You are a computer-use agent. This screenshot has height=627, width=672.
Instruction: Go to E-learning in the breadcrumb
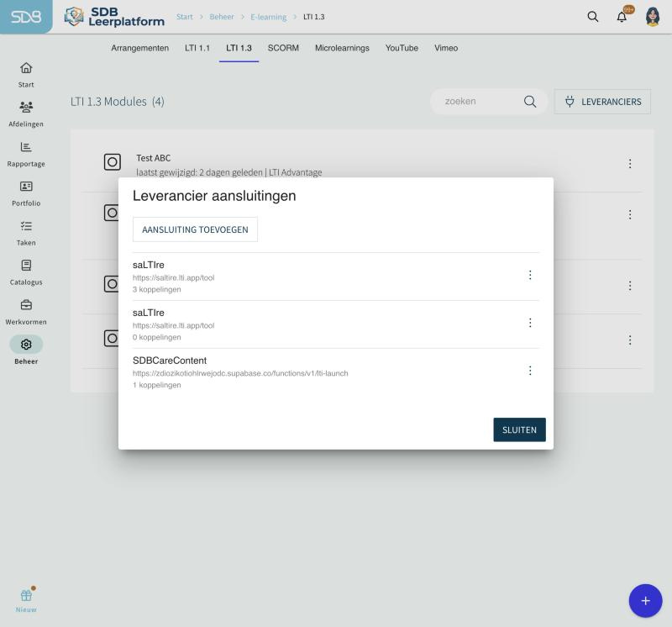click(268, 17)
